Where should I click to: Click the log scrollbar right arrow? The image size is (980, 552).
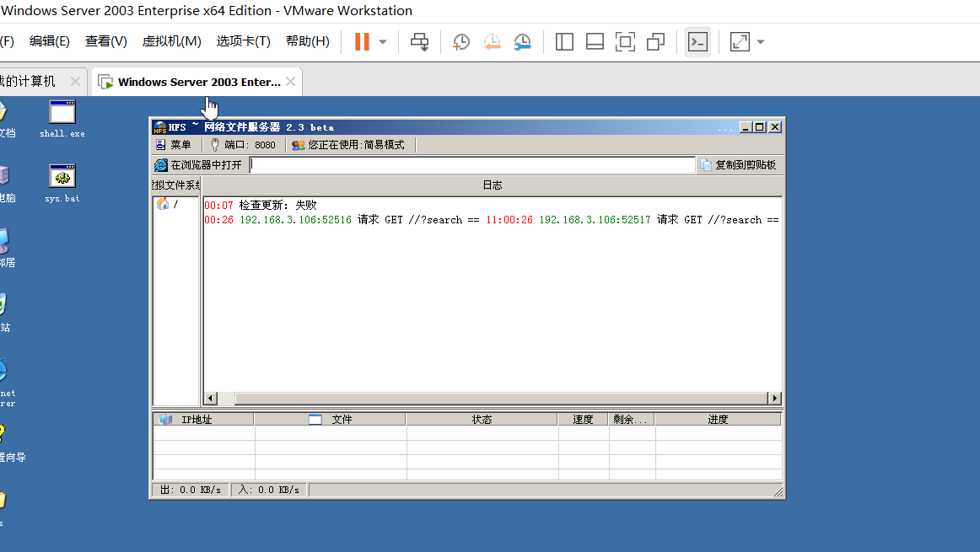pyautogui.click(x=775, y=399)
